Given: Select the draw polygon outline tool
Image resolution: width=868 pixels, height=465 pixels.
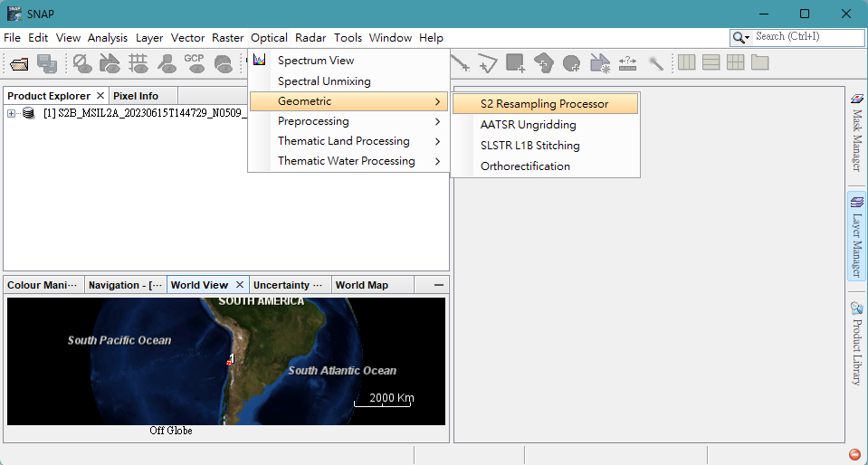Looking at the screenshot, I should [x=488, y=63].
